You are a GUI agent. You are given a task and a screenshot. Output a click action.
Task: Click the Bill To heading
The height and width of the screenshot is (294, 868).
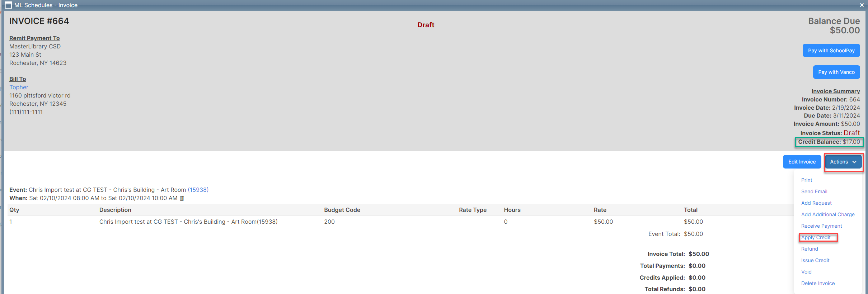coord(18,79)
